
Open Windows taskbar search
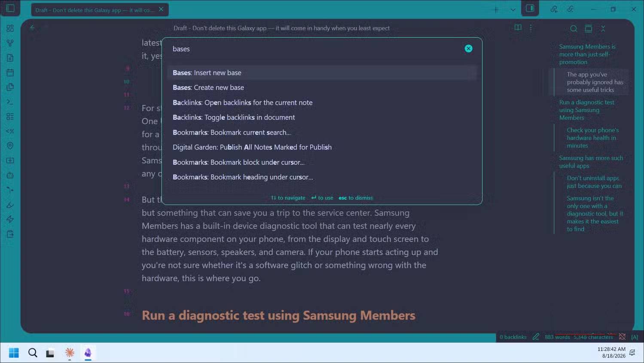(x=33, y=353)
